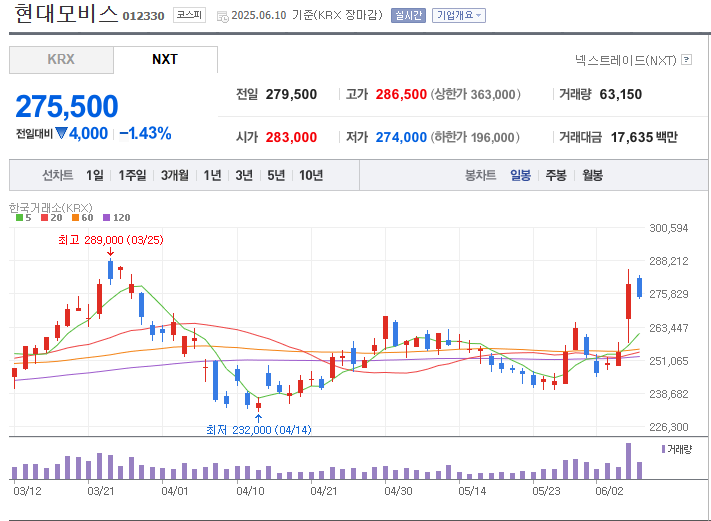711x521 pixels.
Task: Click the 04/10 date axis label
Action: pyautogui.click(x=250, y=491)
